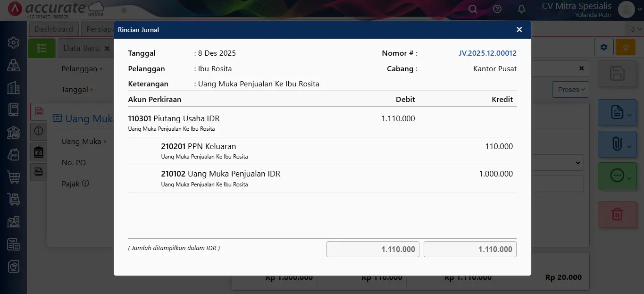The height and width of the screenshot is (294, 644).
Task: Click the floppy disk save button
Action: (617, 74)
